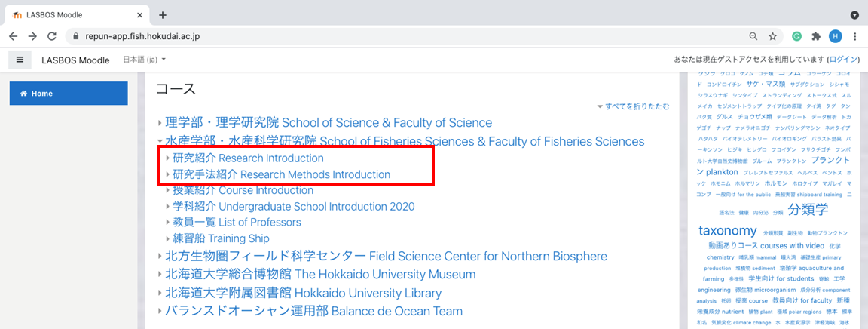Expand The Hokkaido University Museum arrow

click(x=160, y=275)
